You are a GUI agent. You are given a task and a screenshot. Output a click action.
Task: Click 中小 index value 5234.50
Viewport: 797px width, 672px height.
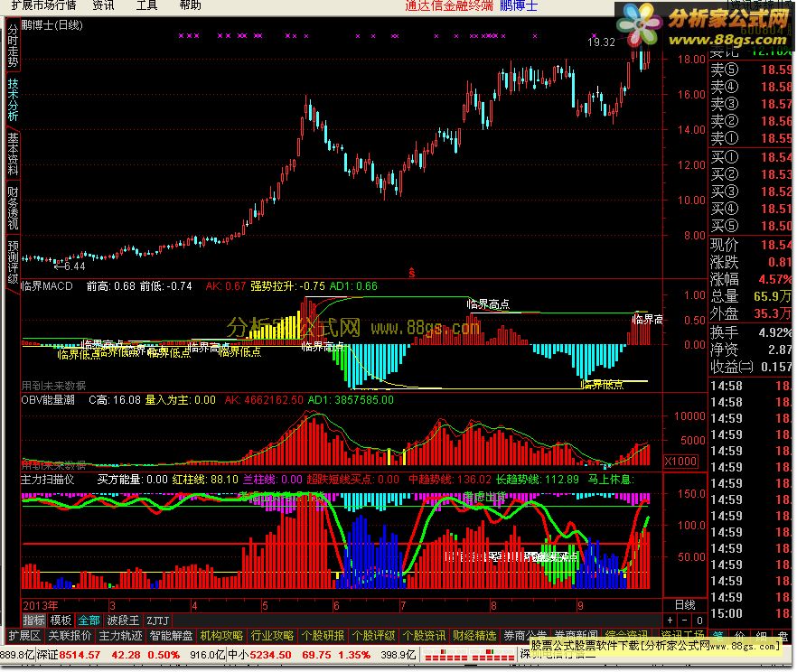(x=270, y=655)
